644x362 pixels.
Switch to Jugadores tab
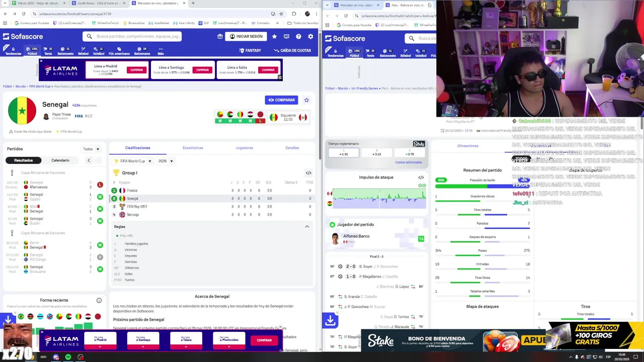click(x=245, y=148)
